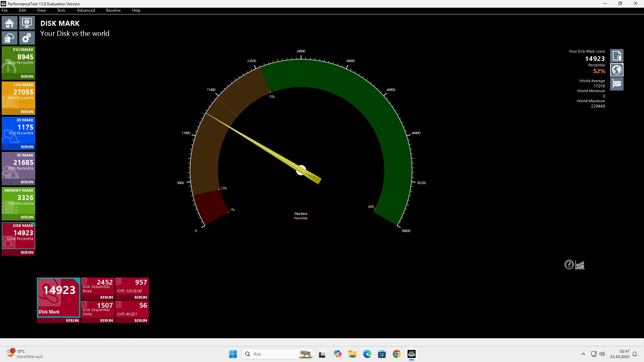Select the large Disk Mark 14923 tile
644x362 pixels.
coord(59,297)
